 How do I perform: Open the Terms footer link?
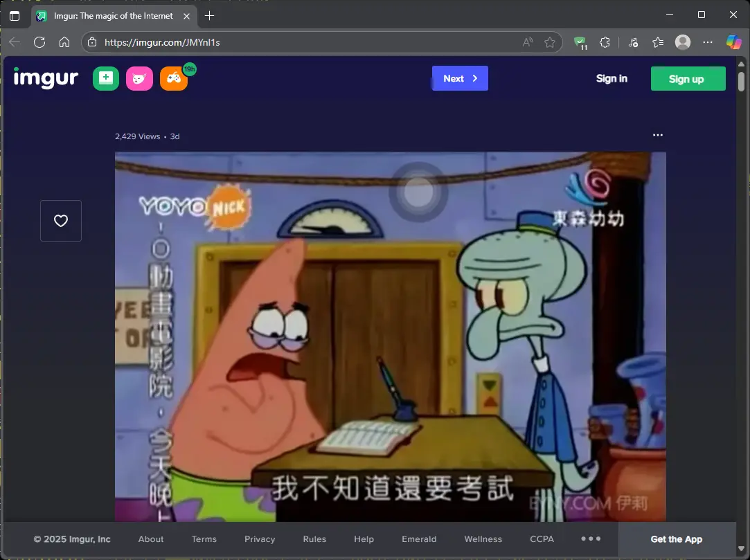click(x=204, y=539)
